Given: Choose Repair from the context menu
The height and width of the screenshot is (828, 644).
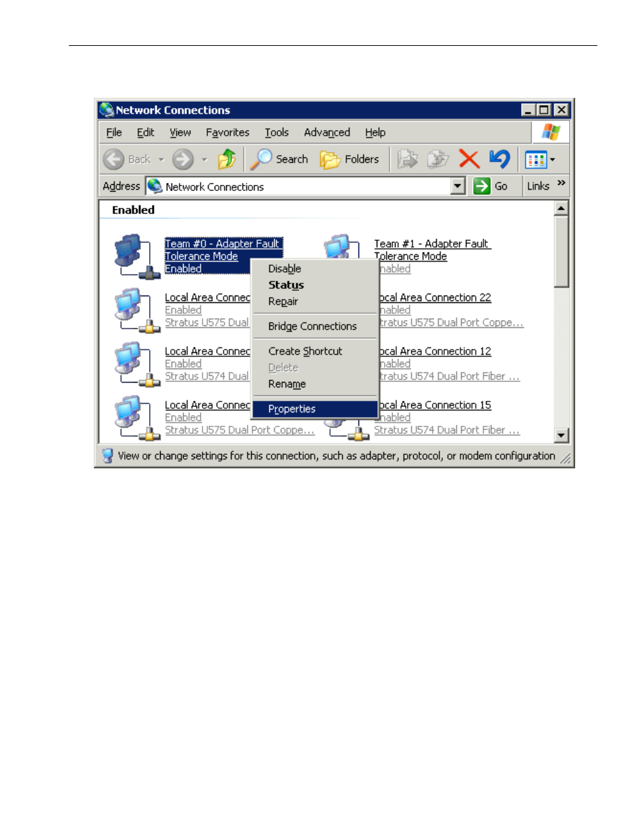Looking at the screenshot, I should click(x=315, y=301).
